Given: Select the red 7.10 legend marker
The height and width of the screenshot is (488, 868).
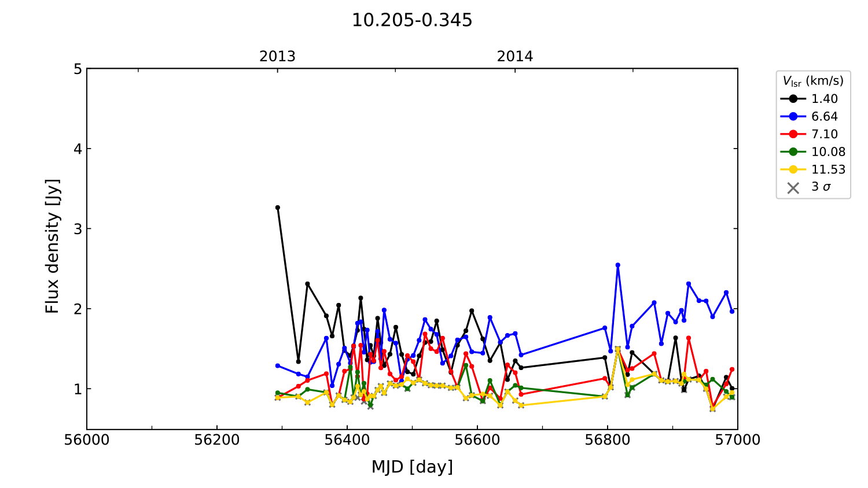Looking at the screenshot, I should click(x=793, y=134).
